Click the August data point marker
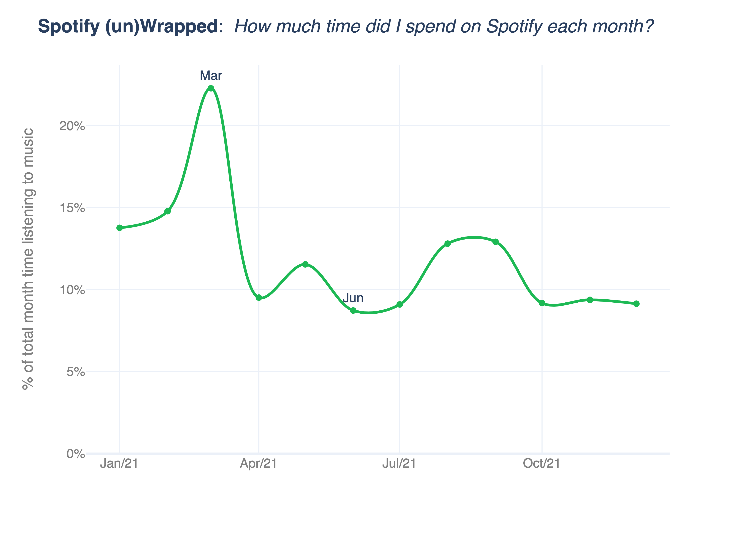This screenshot has width=756, height=540. coord(448,244)
